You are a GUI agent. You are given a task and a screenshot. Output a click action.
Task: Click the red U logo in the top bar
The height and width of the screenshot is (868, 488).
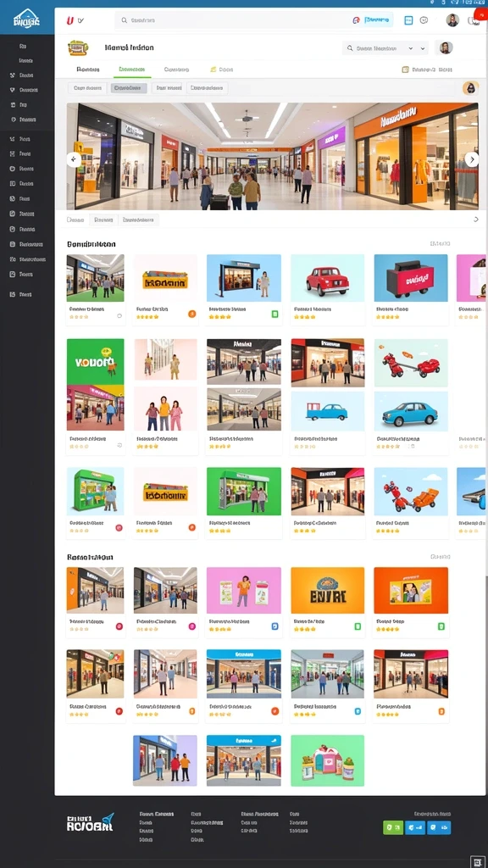69,20
